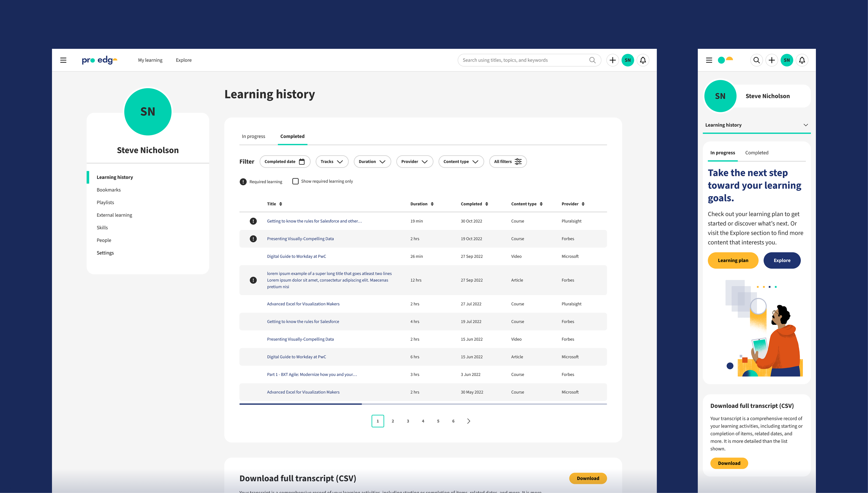The height and width of the screenshot is (493, 868).
Task: Open the Content type filter dropdown
Action: point(461,162)
